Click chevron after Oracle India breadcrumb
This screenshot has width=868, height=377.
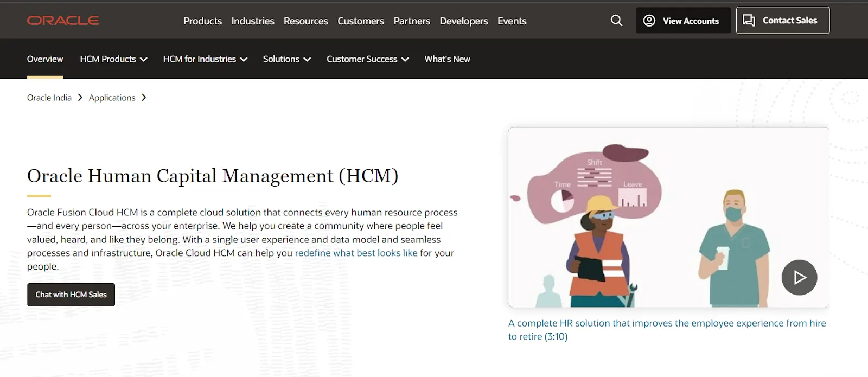[x=80, y=98]
